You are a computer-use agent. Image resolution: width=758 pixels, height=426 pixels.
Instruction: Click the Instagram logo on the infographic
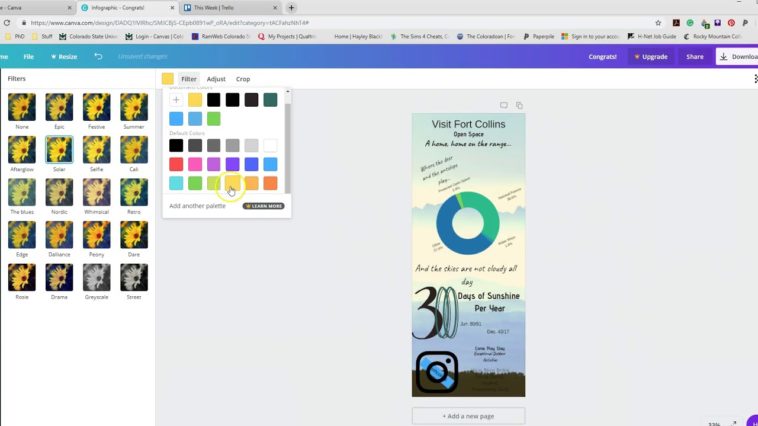pyautogui.click(x=437, y=372)
